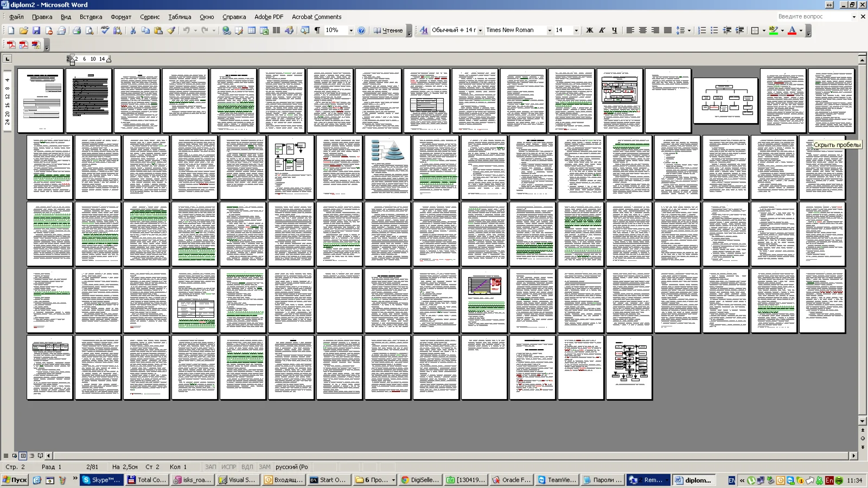Open the Таблица menu
868x488 pixels.
point(180,17)
